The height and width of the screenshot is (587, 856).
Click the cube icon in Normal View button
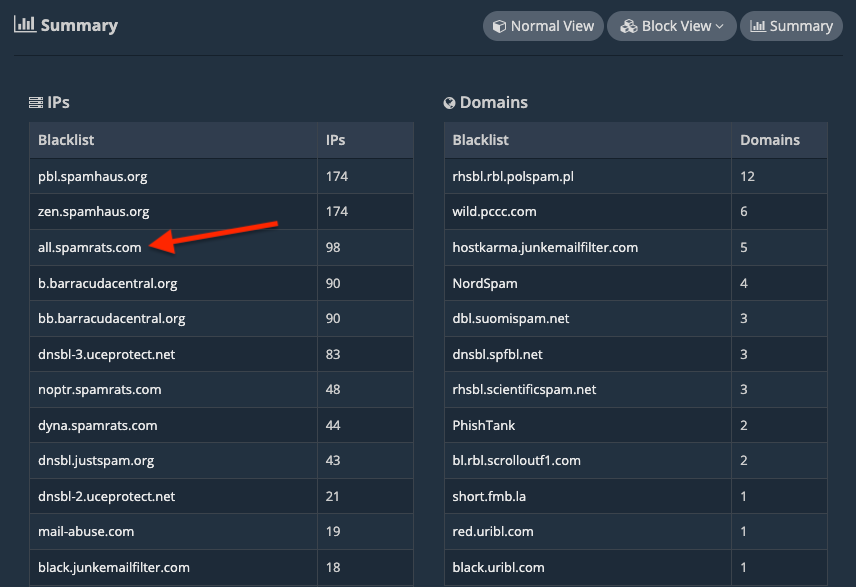(498, 26)
